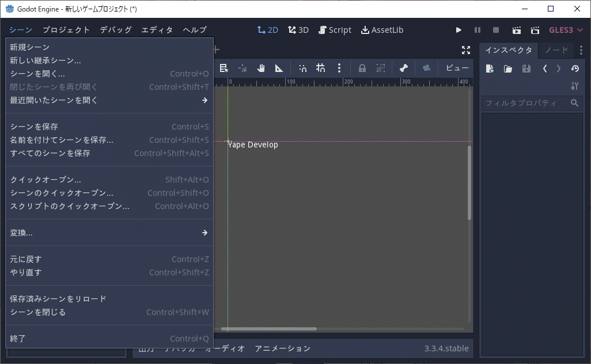Image resolution: width=591 pixels, height=364 pixels.
Task: Open the シーン menu
Action: point(21,30)
